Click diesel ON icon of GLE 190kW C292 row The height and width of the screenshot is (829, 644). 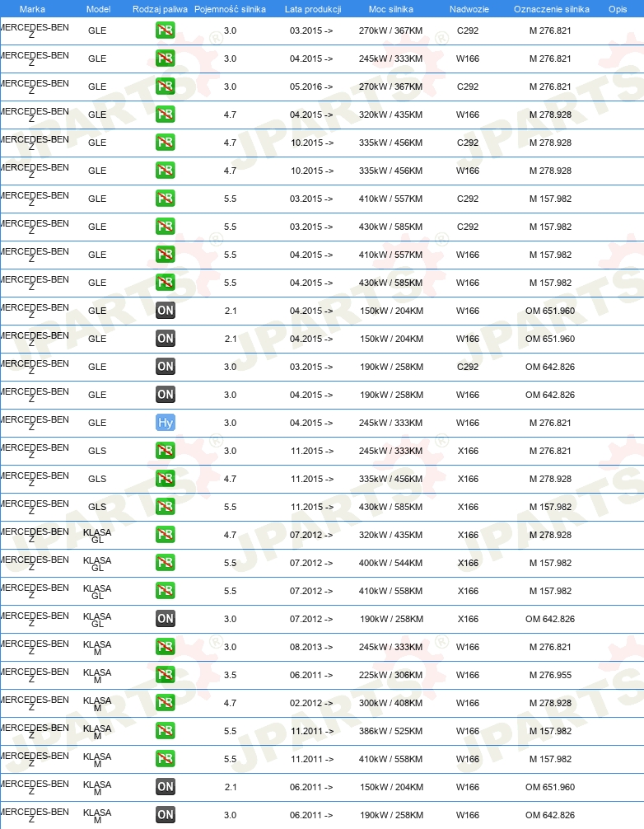click(x=166, y=367)
